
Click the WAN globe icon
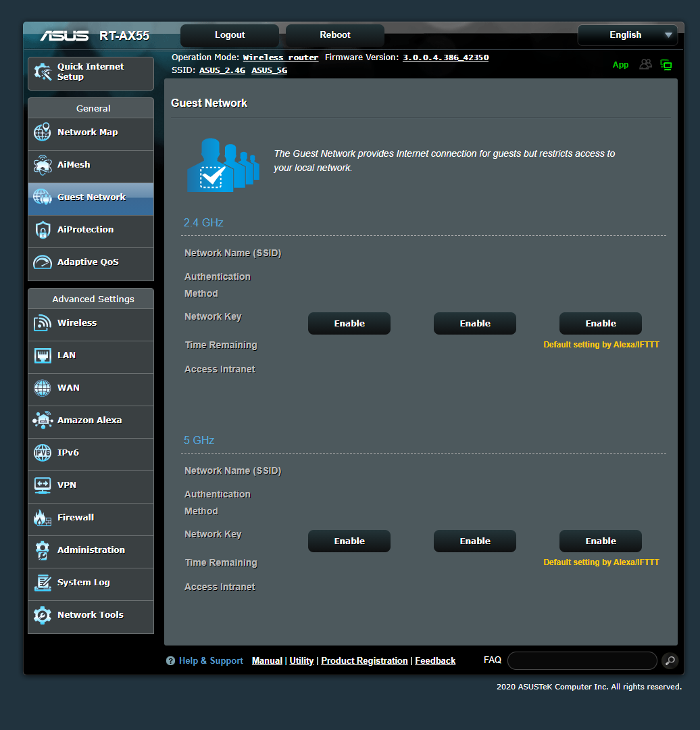point(43,388)
